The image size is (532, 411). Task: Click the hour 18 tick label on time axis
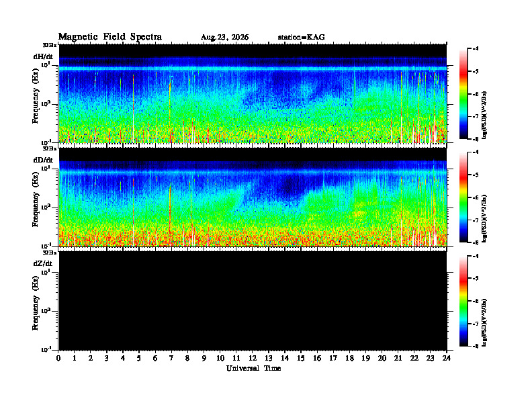349,359
